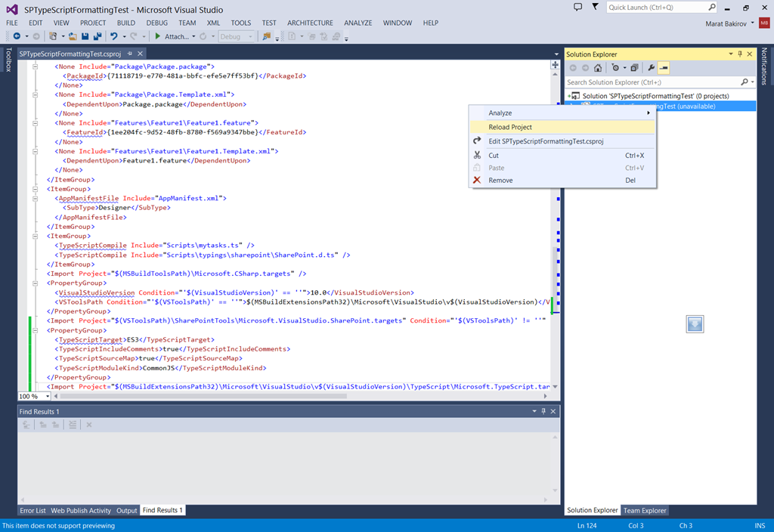Click the split editor icon above scrollbar
Viewport: 774px width, 532px height.
click(x=556, y=65)
